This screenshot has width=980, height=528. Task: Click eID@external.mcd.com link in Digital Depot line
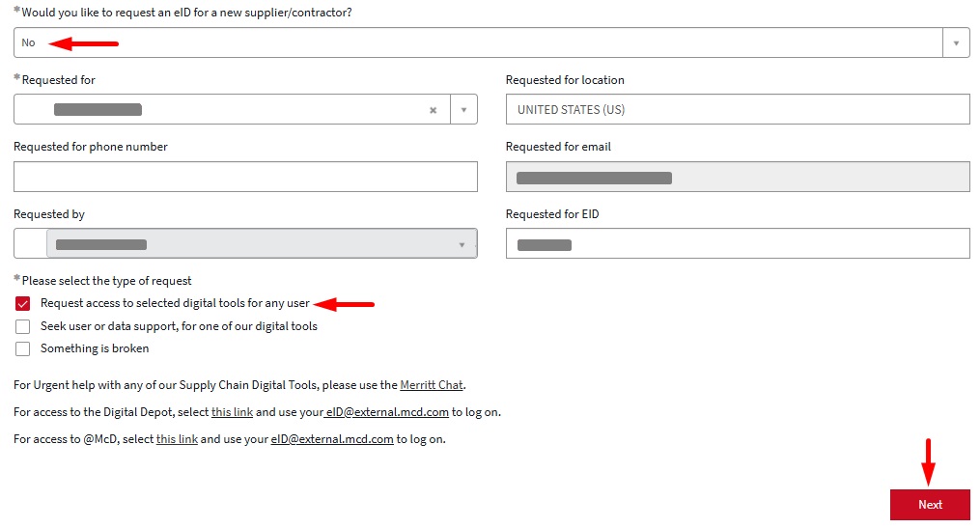(387, 412)
